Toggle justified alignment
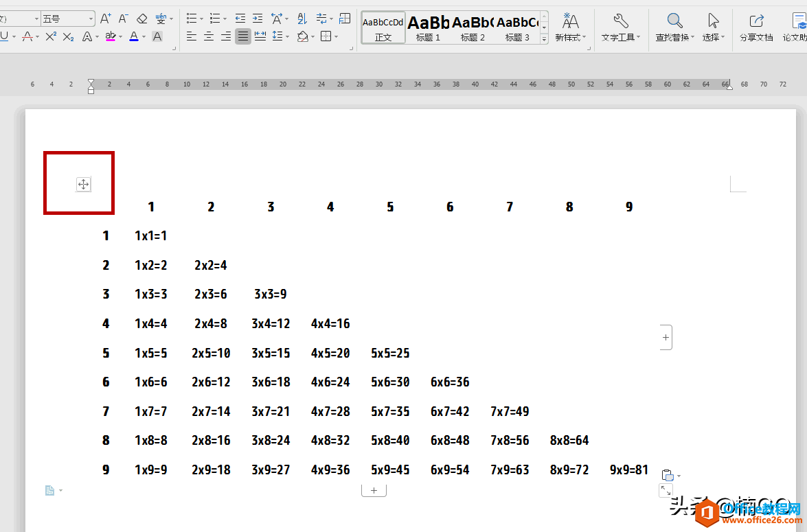 point(243,36)
